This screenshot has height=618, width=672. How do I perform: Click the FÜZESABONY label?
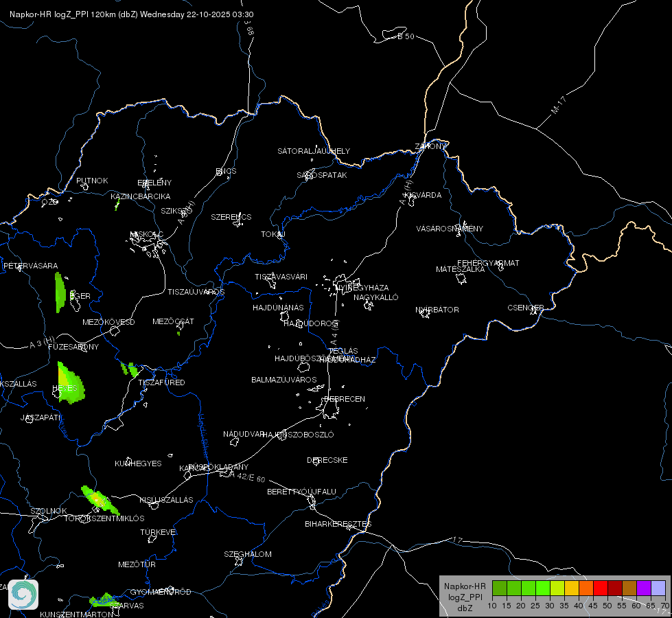tap(73, 347)
